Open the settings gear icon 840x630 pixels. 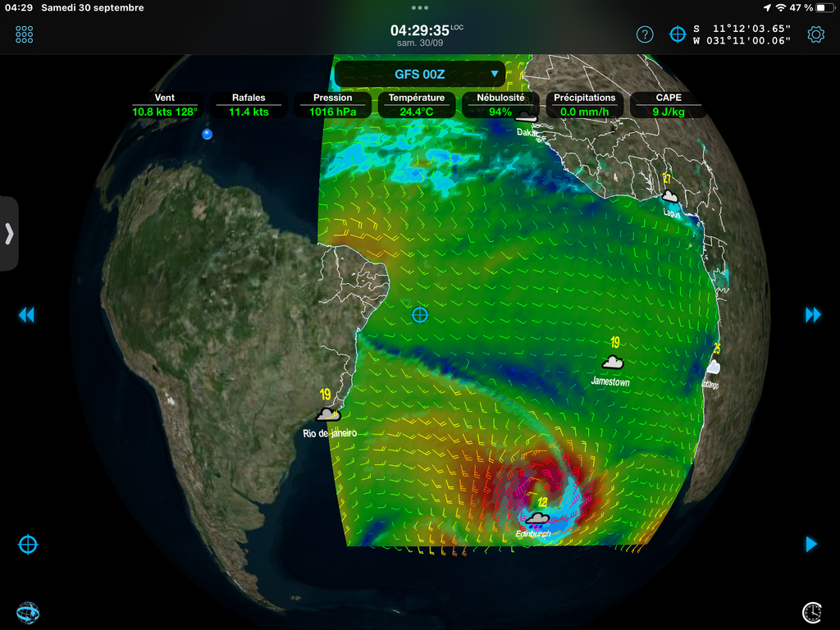816,34
